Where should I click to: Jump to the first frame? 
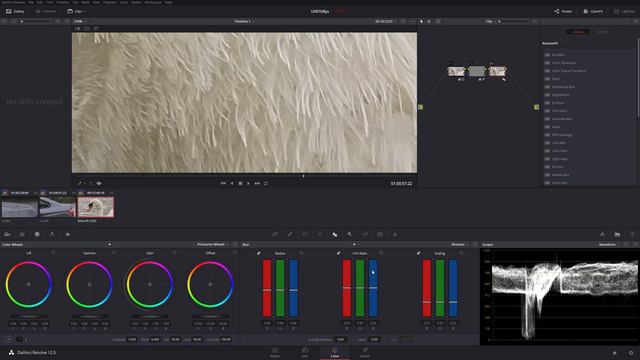click(x=223, y=183)
